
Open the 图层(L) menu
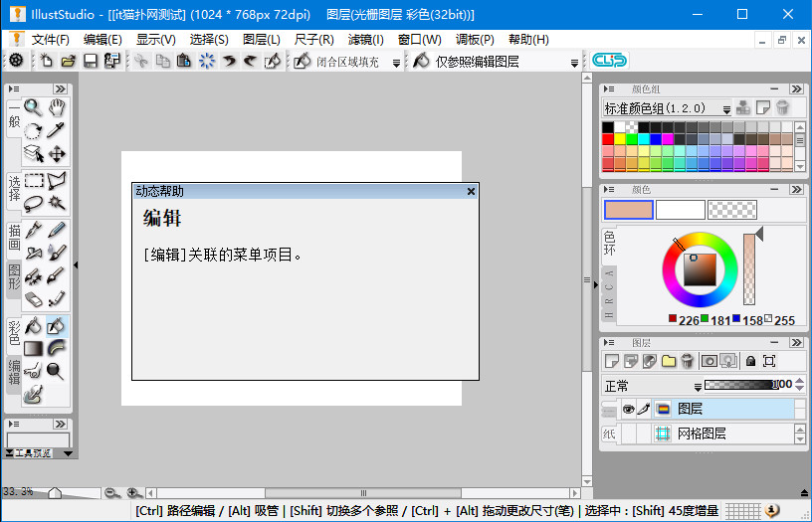262,40
